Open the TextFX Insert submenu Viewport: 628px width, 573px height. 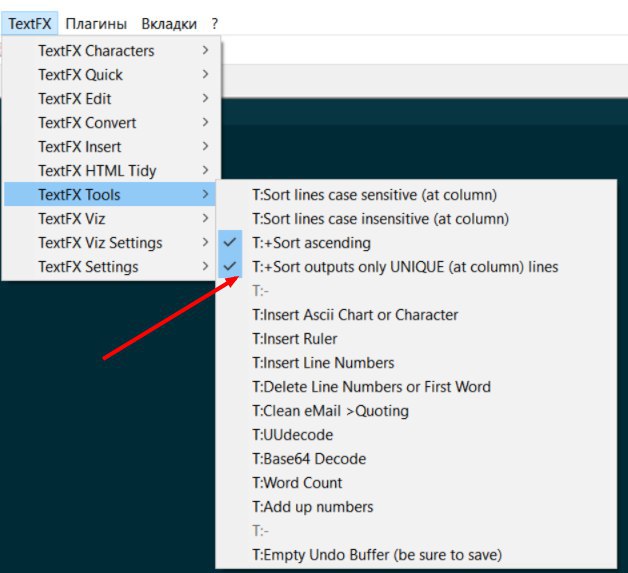(x=110, y=147)
